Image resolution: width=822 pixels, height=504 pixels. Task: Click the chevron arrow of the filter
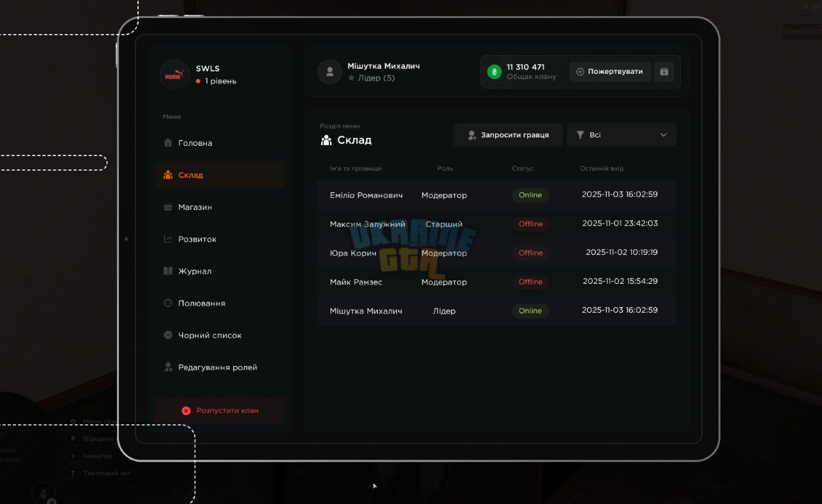(x=663, y=135)
